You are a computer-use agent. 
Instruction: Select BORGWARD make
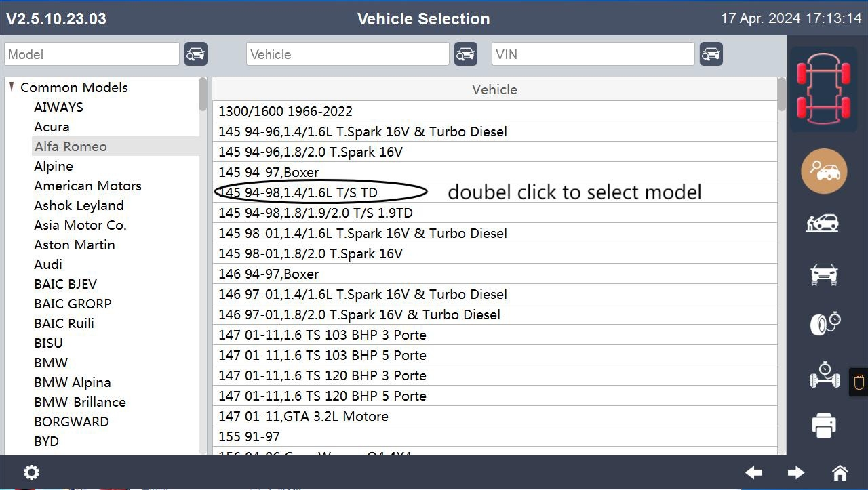[71, 422]
